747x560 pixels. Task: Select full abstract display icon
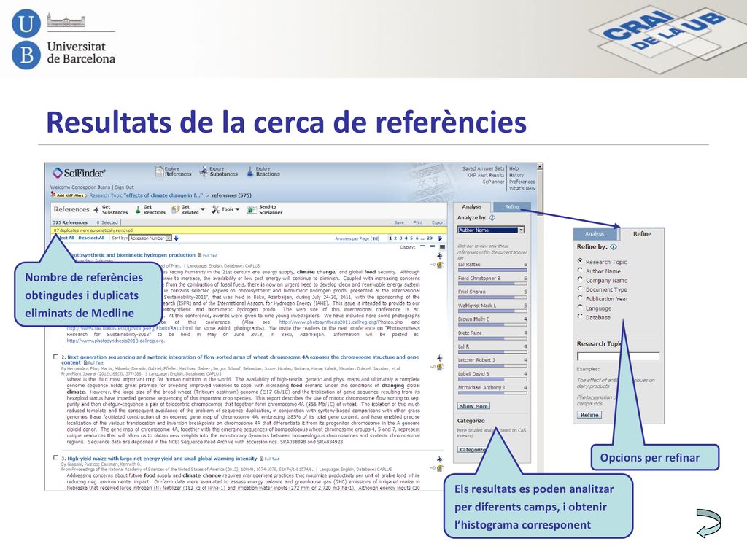[442, 246]
